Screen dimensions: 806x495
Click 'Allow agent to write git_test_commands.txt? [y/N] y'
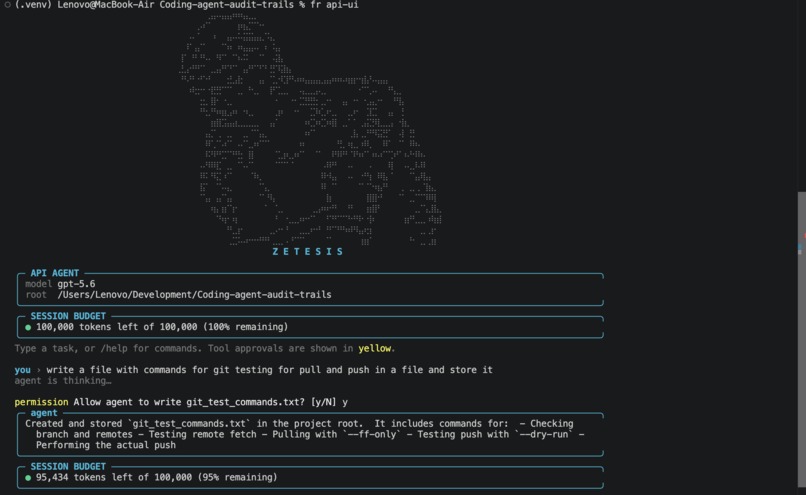click(211, 402)
